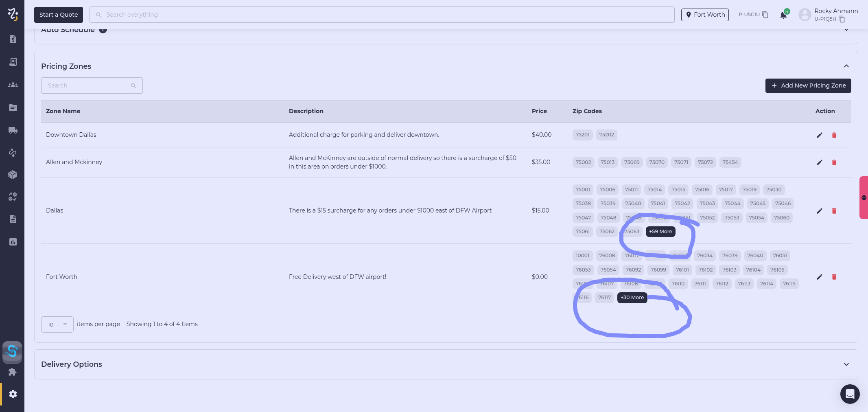Open the items per page dropdown
This screenshot has width=868, height=412.
pyautogui.click(x=57, y=324)
